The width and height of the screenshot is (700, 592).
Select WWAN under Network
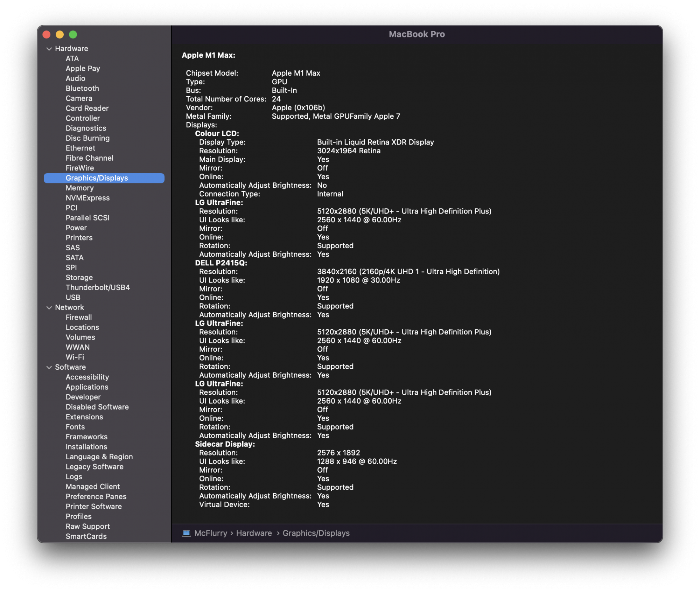tap(78, 347)
